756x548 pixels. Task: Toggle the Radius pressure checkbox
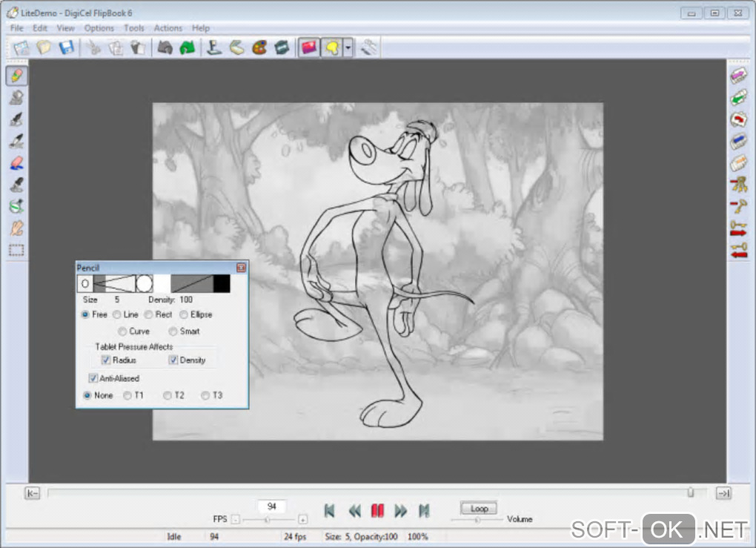coord(106,360)
